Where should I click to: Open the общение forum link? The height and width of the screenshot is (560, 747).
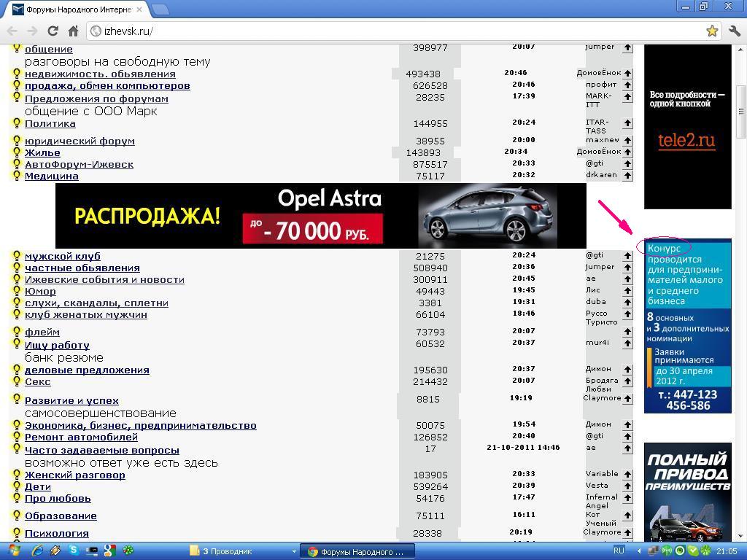(49, 49)
